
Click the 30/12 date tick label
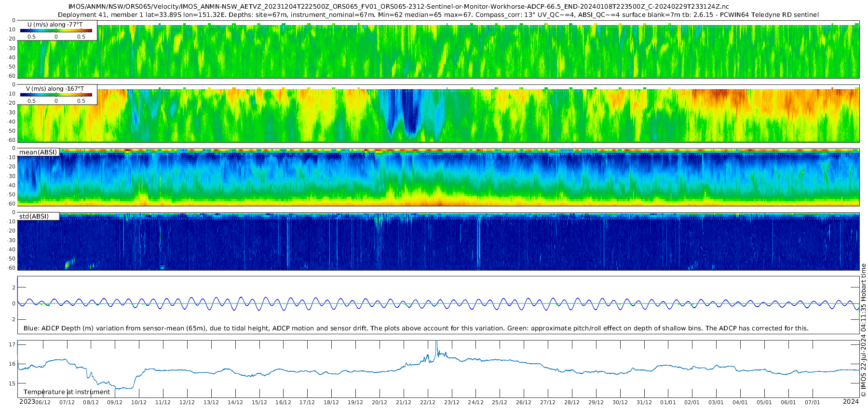point(620,402)
